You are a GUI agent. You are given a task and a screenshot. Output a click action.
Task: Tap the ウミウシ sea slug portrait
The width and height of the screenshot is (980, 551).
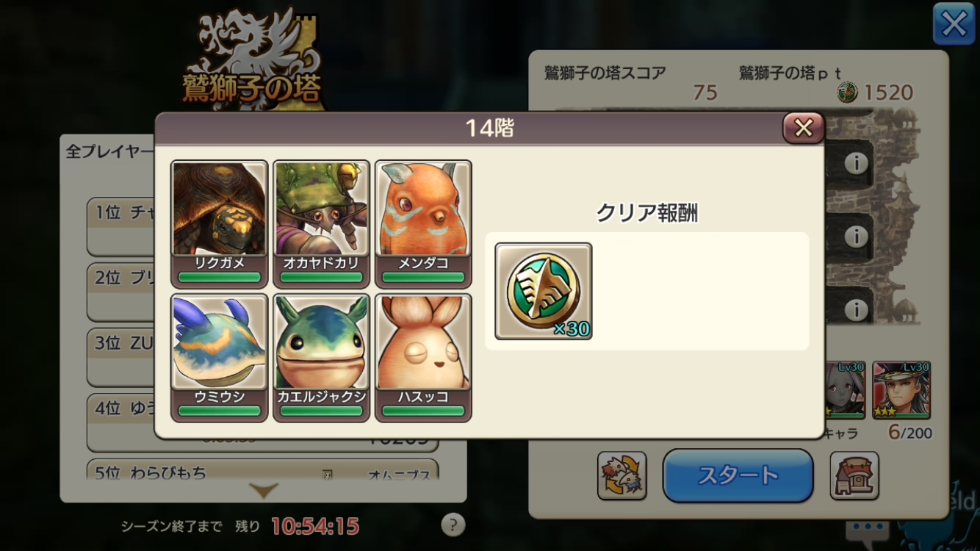pos(219,358)
